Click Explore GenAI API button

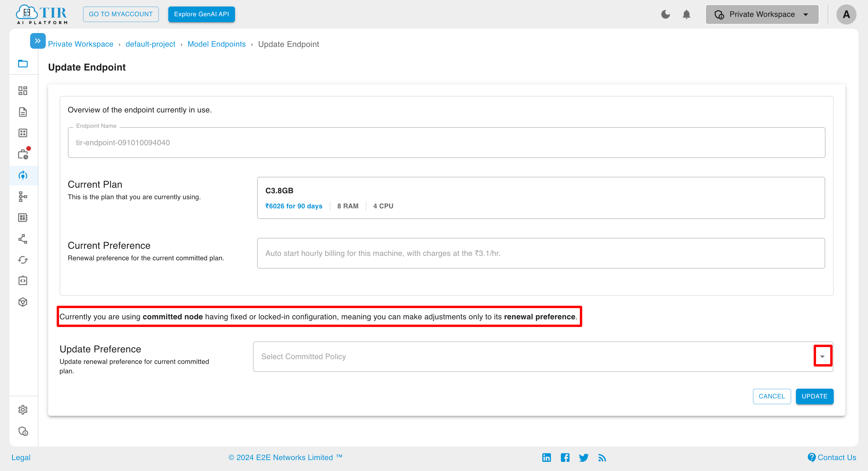click(x=201, y=14)
